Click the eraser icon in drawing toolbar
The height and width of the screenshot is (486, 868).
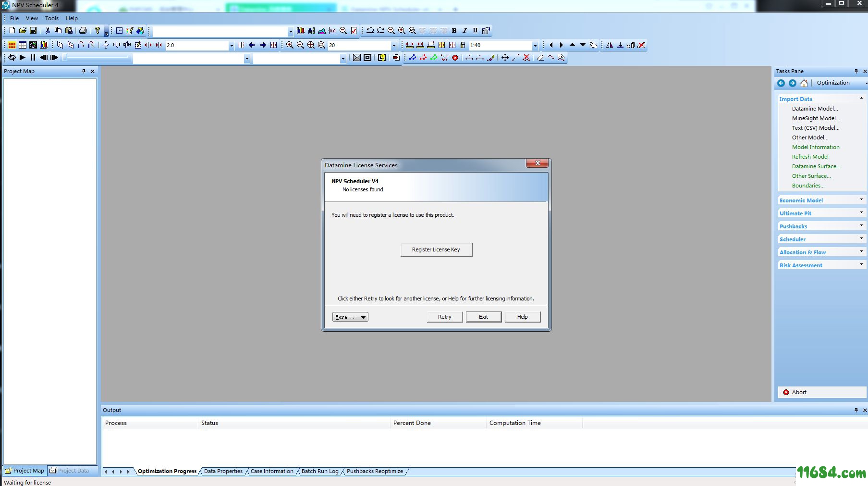pos(540,58)
